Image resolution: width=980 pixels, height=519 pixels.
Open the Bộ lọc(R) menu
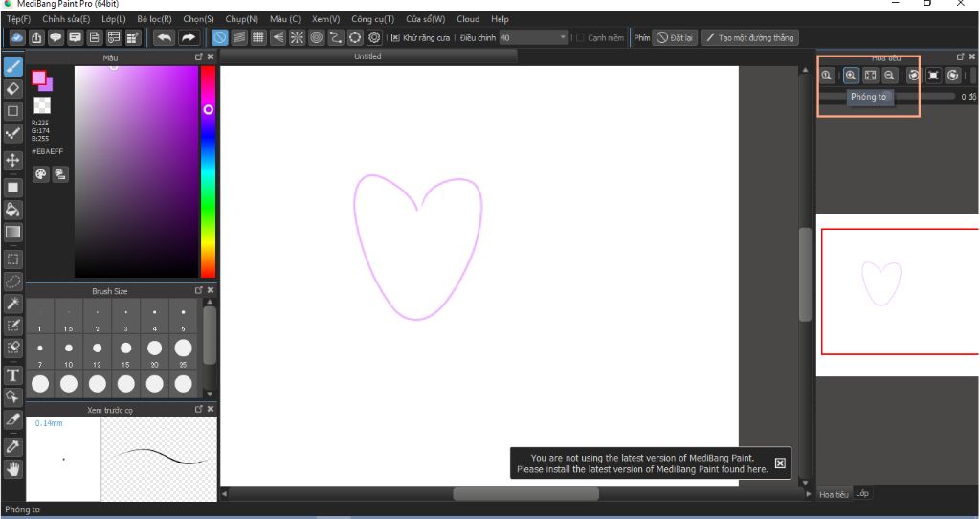pos(154,19)
